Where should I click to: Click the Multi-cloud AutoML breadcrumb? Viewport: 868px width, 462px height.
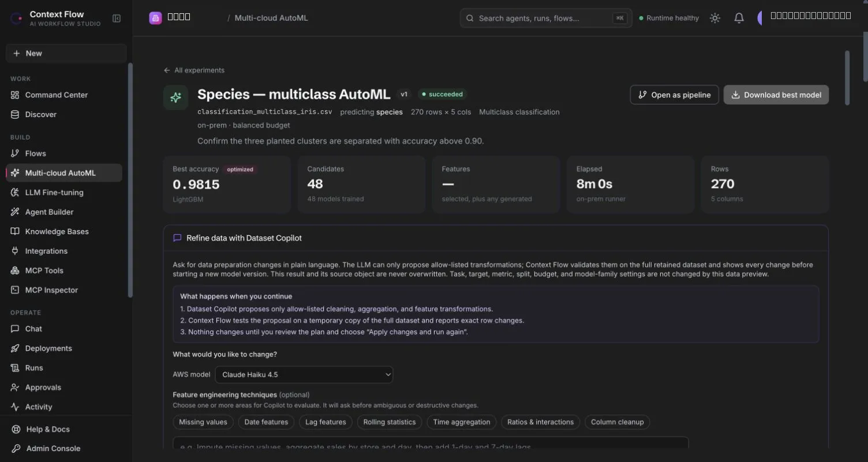click(x=271, y=18)
